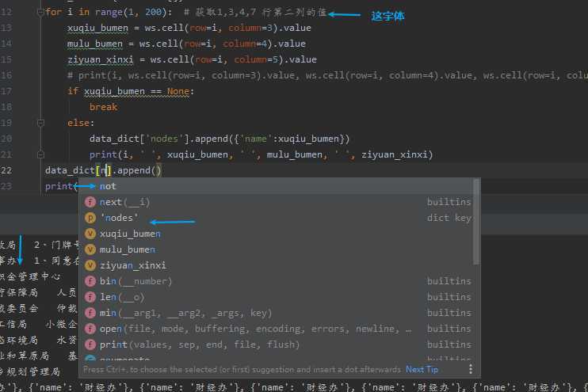Click the append() call on line 22

click(x=139, y=170)
